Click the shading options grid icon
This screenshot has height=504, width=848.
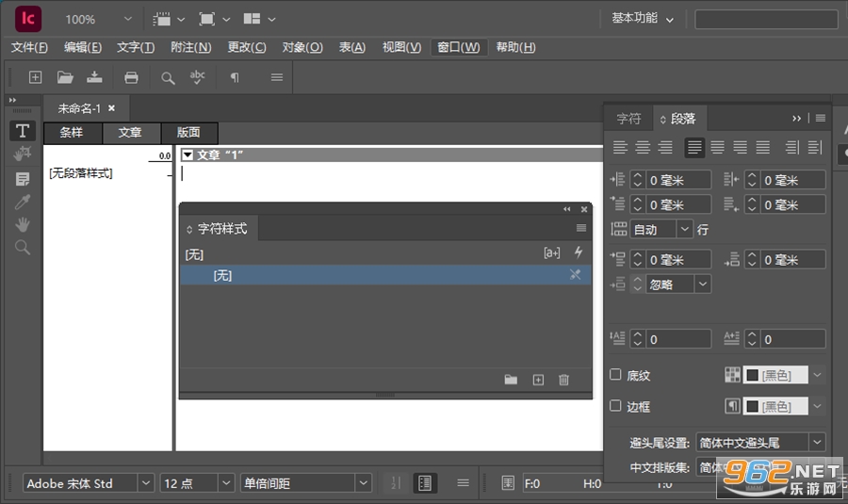[732, 375]
